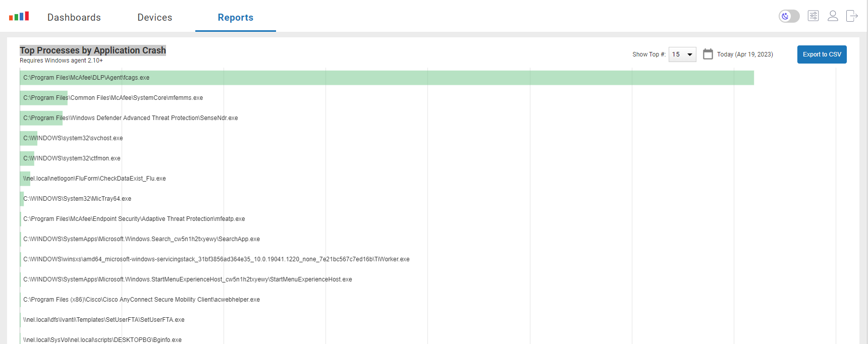Viewport: 868px width, 344px height.
Task: Click the acwebhelper.exe process row
Action: [141, 300]
